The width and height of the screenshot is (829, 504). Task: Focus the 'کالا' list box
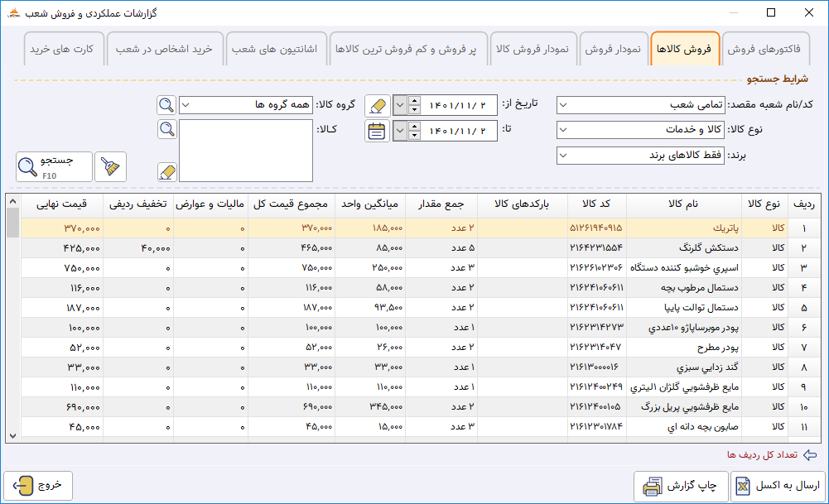[246, 151]
